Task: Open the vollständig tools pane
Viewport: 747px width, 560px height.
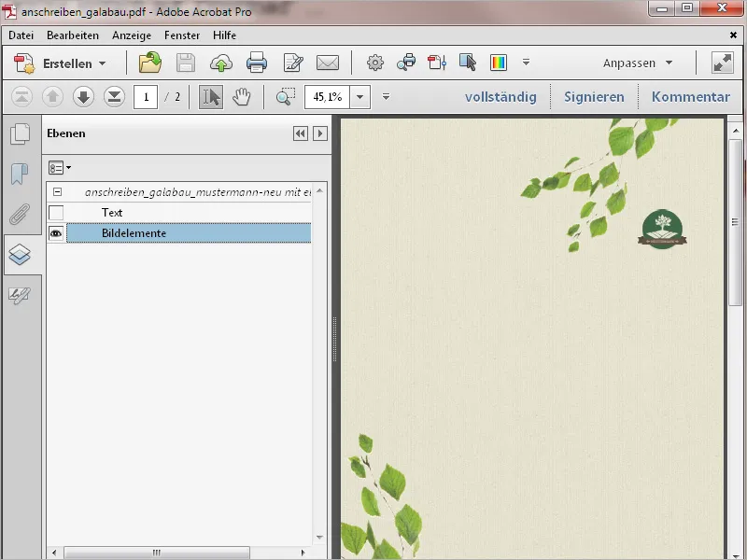Action: (500, 97)
